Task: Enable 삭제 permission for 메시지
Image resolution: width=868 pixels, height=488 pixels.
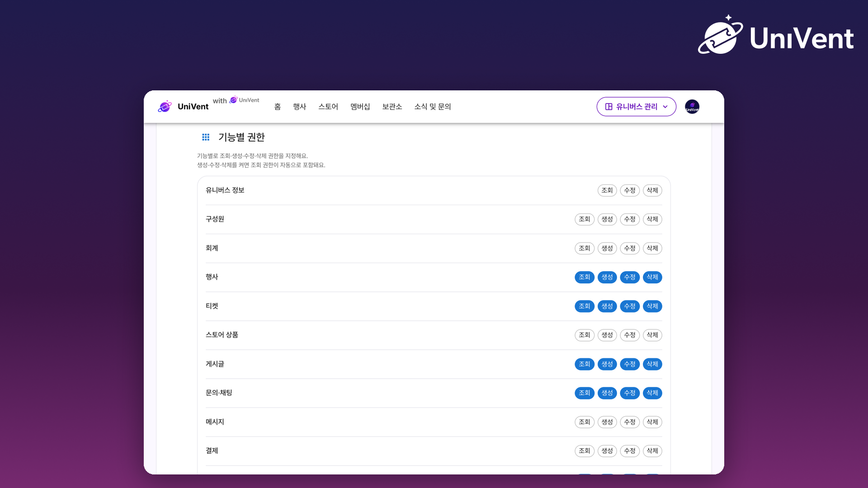Action: pos(652,422)
